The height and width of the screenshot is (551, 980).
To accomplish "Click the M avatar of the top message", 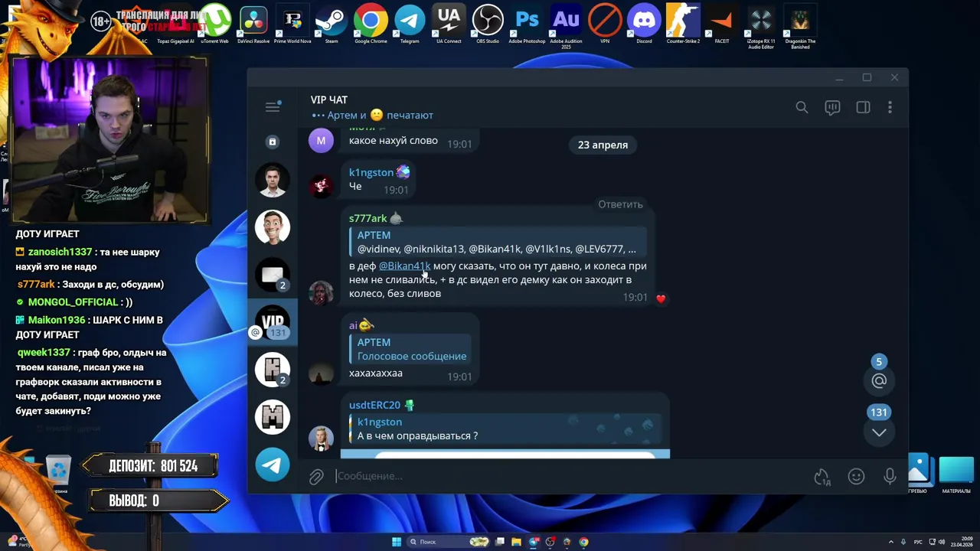I will pos(321,140).
